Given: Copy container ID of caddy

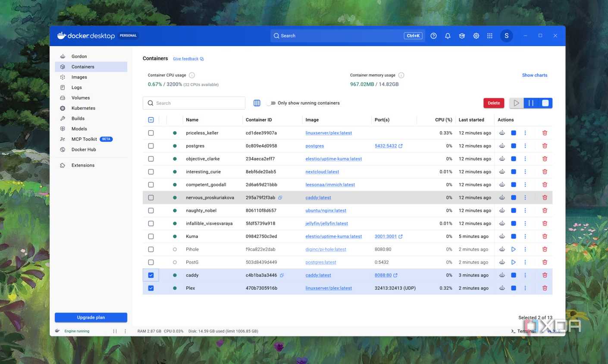Looking at the screenshot, I should tap(282, 275).
